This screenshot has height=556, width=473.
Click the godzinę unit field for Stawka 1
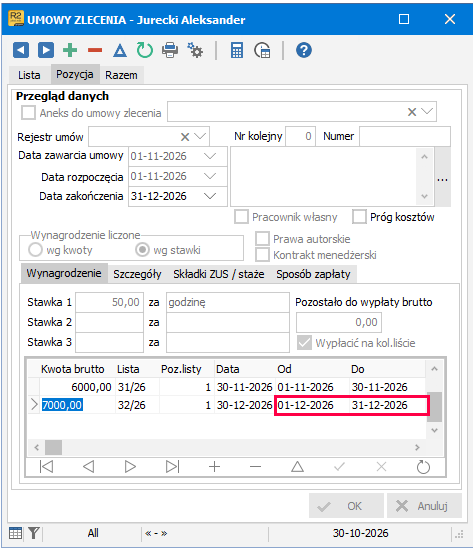pyautogui.click(x=228, y=302)
